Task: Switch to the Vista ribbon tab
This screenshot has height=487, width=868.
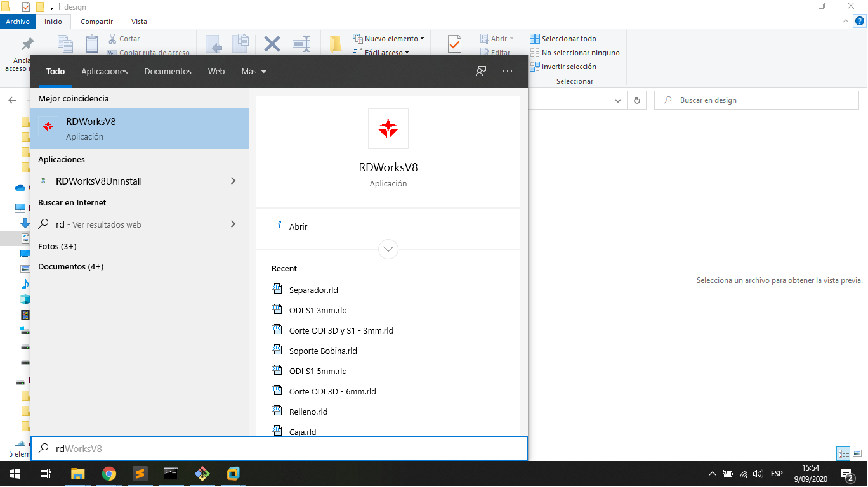Action: pyautogui.click(x=139, y=22)
